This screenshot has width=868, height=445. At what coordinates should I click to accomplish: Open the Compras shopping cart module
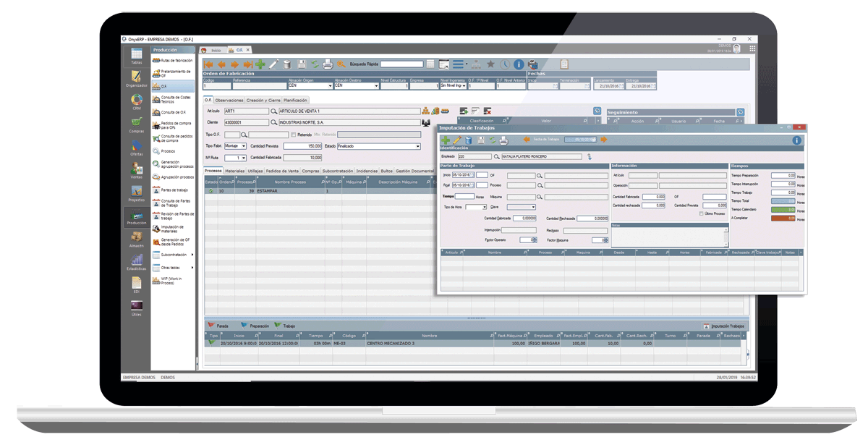(x=136, y=124)
